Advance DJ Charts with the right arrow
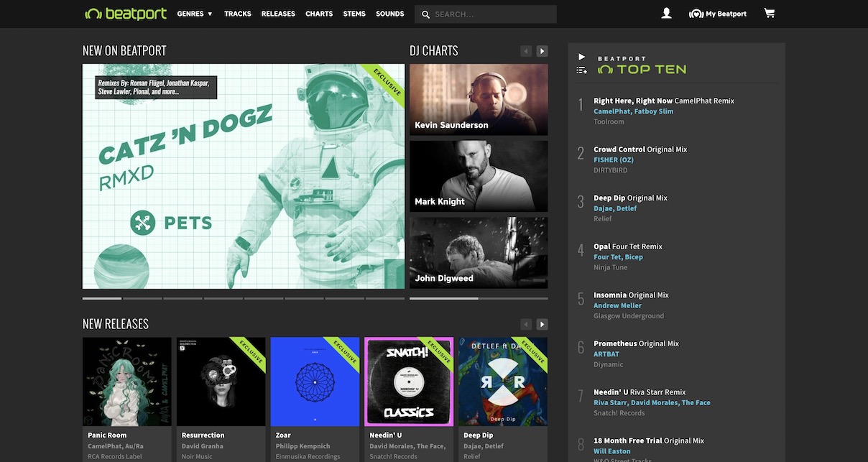This screenshot has height=462, width=868. point(541,50)
